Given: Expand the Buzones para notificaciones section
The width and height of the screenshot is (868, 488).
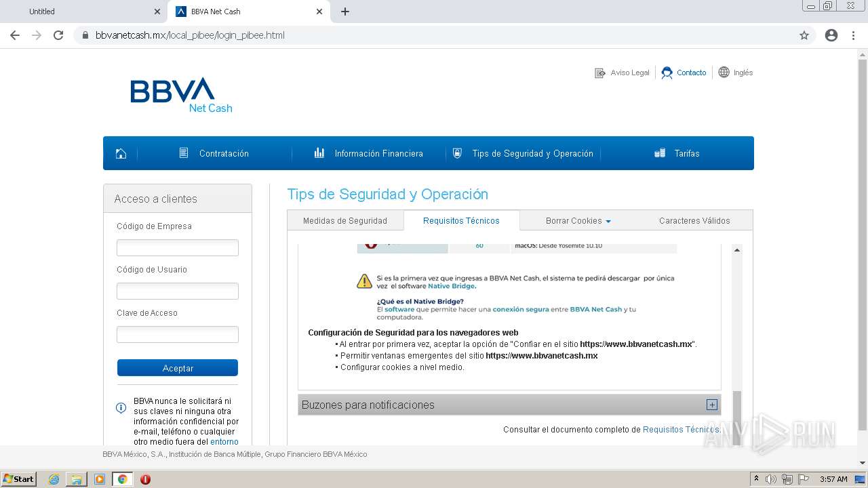Looking at the screenshot, I should [x=711, y=405].
